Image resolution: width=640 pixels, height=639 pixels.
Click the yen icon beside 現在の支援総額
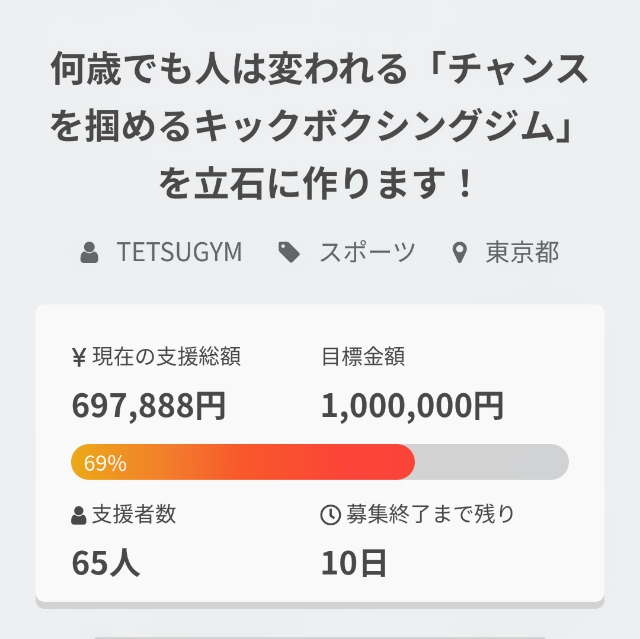tap(79, 357)
